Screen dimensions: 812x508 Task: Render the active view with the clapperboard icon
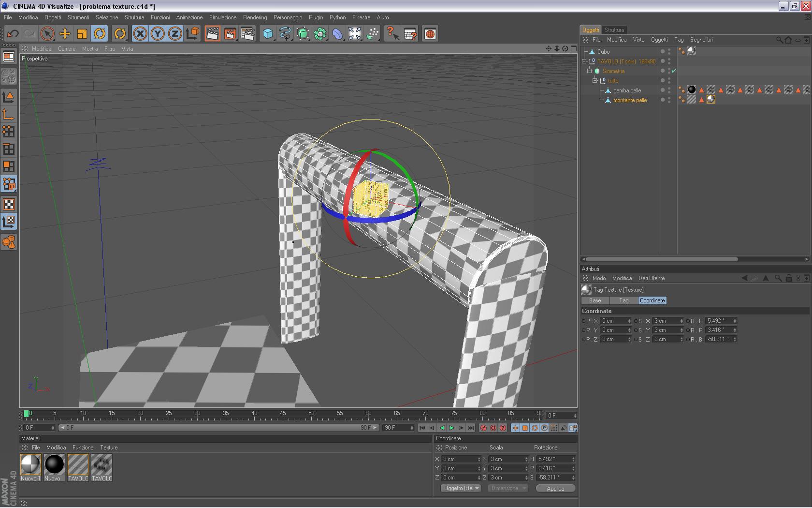[x=212, y=33]
